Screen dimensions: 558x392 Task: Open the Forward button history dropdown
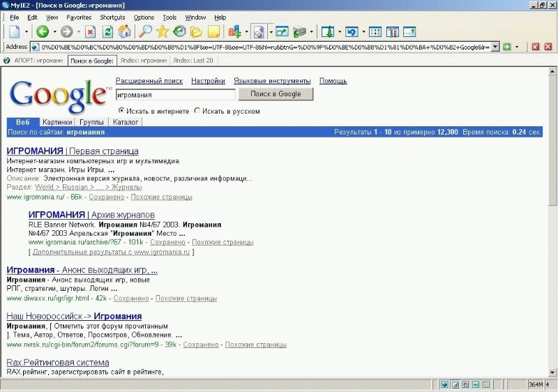click(x=78, y=32)
